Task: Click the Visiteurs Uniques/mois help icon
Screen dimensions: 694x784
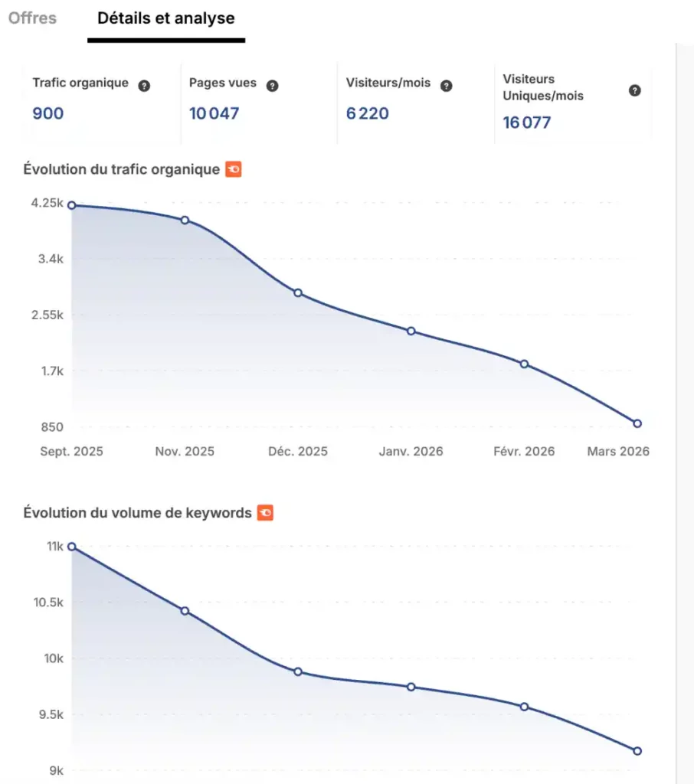Action: tap(635, 90)
